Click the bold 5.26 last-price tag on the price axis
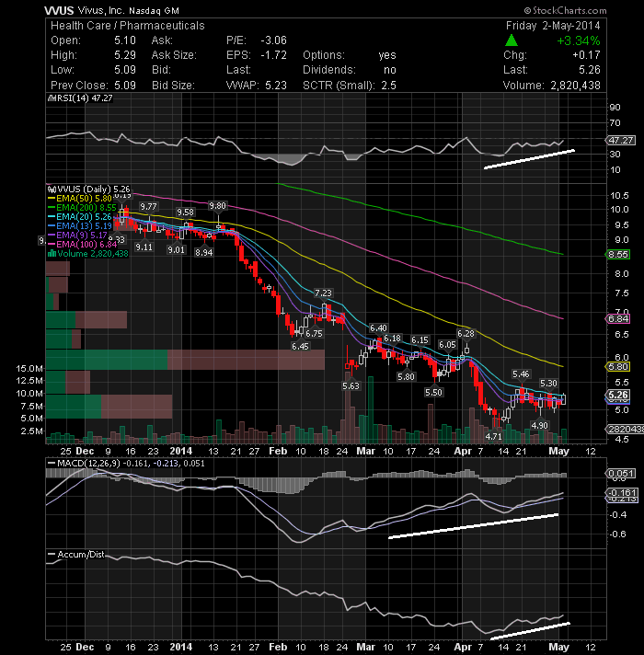The width and height of the screenshot is (644, 655). point(618,396)
